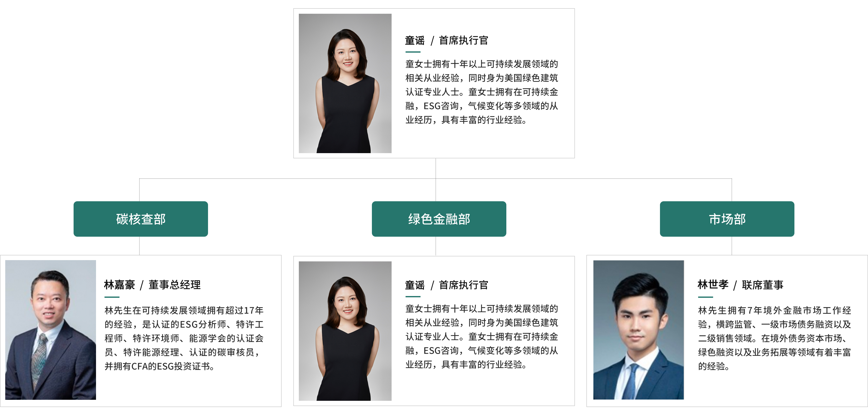Click the 林世孝 / 联席董事 heading

[740, 285]
